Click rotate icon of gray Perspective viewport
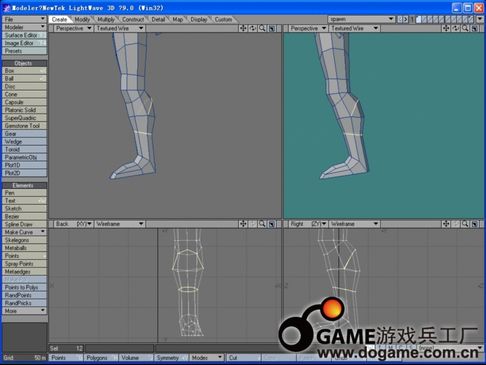 pyautogui.click(x=253, y=28)
